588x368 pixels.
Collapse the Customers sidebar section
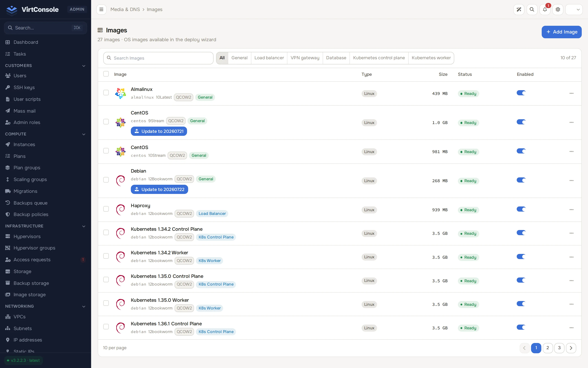tap(84, 66)
